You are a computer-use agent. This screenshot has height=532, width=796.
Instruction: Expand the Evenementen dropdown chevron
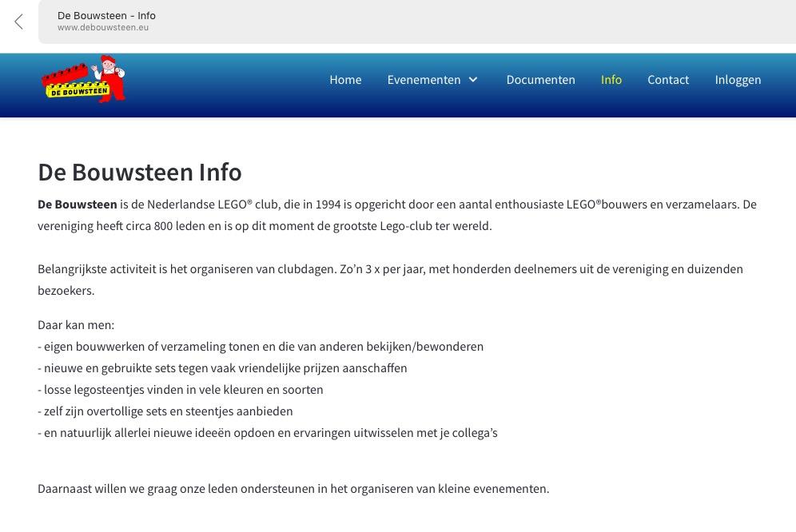(x=473, y=80)
